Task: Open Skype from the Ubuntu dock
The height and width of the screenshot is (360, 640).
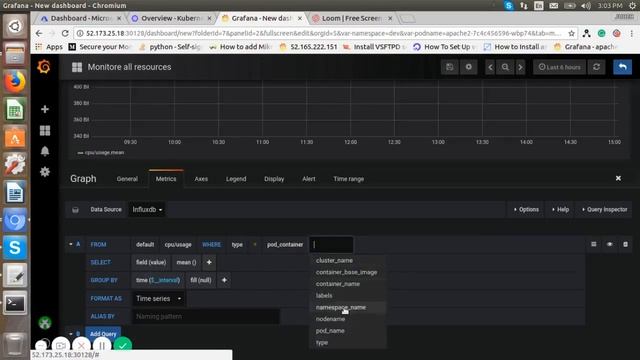Action: pos(15,247)
